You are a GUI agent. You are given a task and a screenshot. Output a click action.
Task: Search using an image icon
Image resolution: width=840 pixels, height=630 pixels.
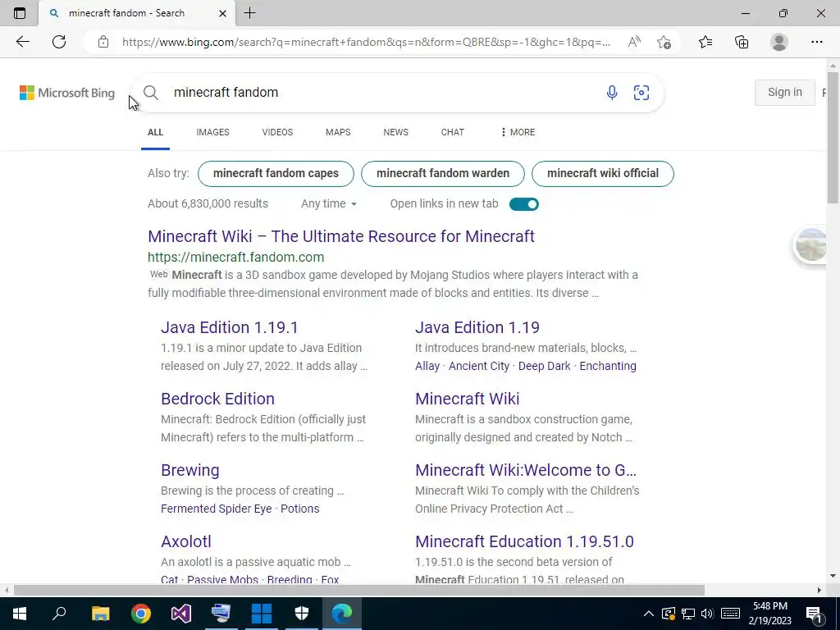[641, 92]
